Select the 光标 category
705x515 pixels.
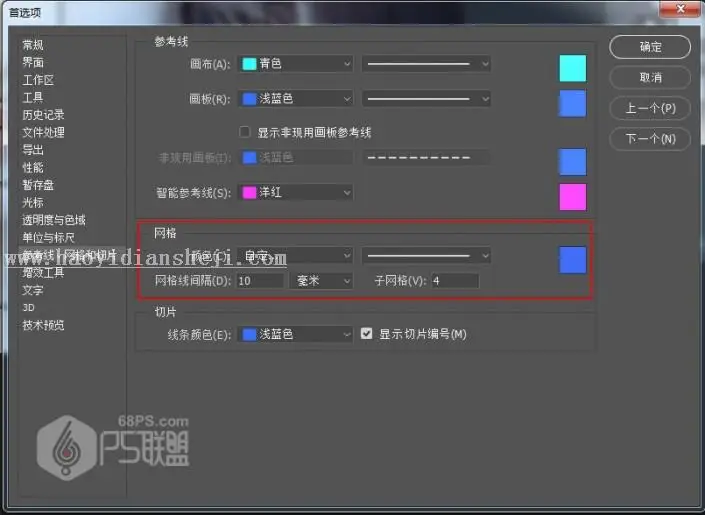click(33, 202)
